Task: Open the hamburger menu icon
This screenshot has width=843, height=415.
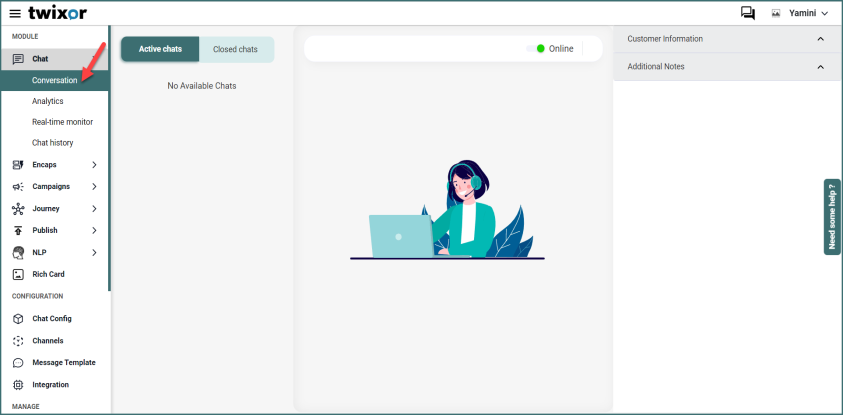Action: [14, 13]
